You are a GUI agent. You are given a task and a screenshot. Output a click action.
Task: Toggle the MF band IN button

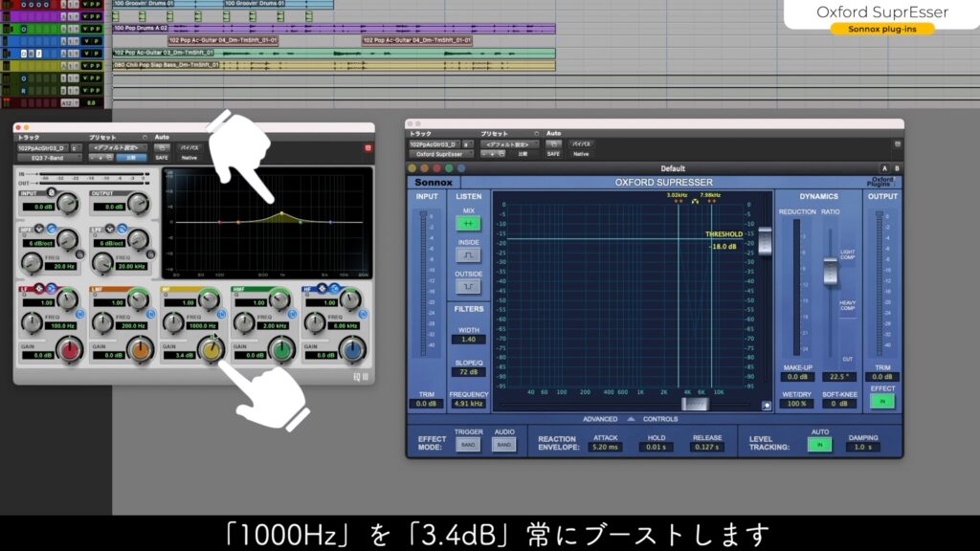pos(221,314)
